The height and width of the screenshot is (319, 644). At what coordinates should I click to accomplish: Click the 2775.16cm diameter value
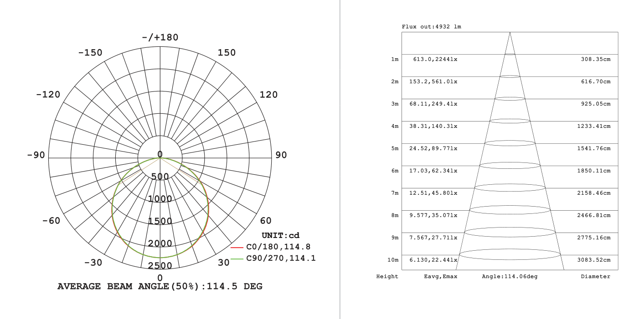pyautogui.click(x=594, y=238)
